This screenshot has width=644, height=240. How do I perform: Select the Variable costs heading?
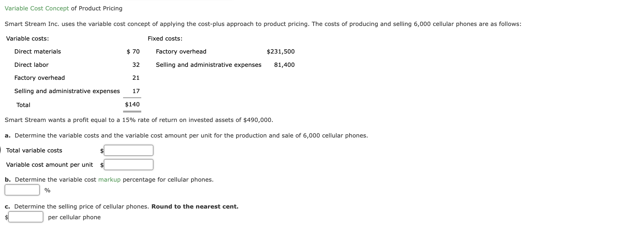point(27,38)
